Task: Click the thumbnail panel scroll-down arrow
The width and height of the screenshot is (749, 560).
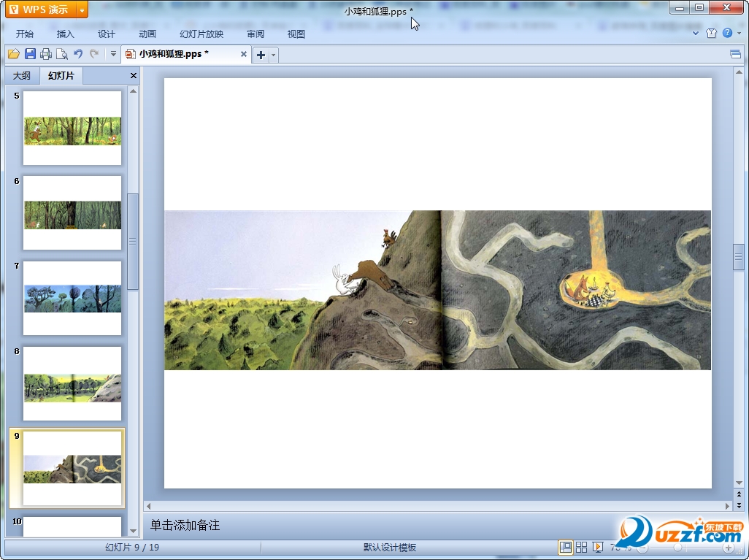Action: (x=134, y=531)
